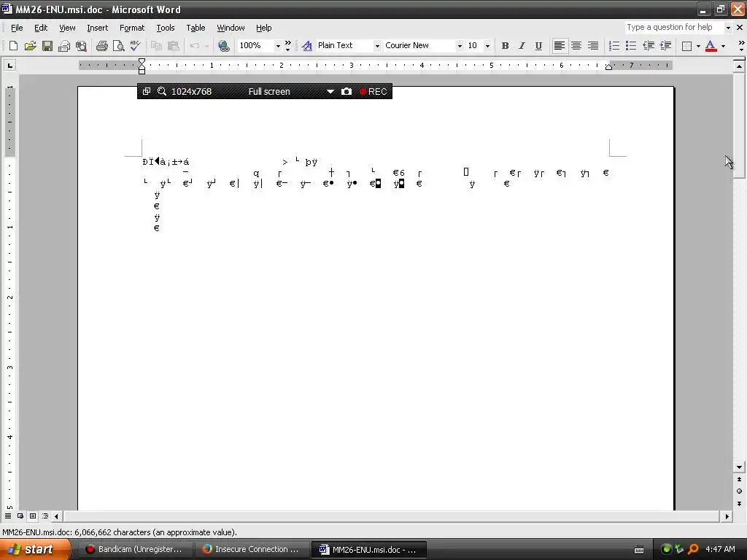
Task: Click Bandicam magnifier icon
Action: pyautogui.click(x=162, y=91)
